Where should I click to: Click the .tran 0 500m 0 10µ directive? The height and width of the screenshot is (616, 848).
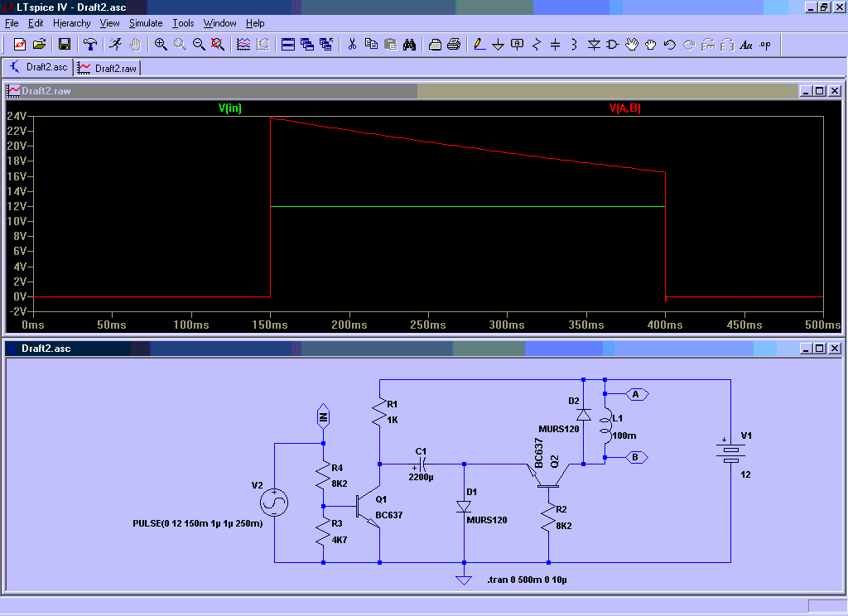(x=527, y=580)
